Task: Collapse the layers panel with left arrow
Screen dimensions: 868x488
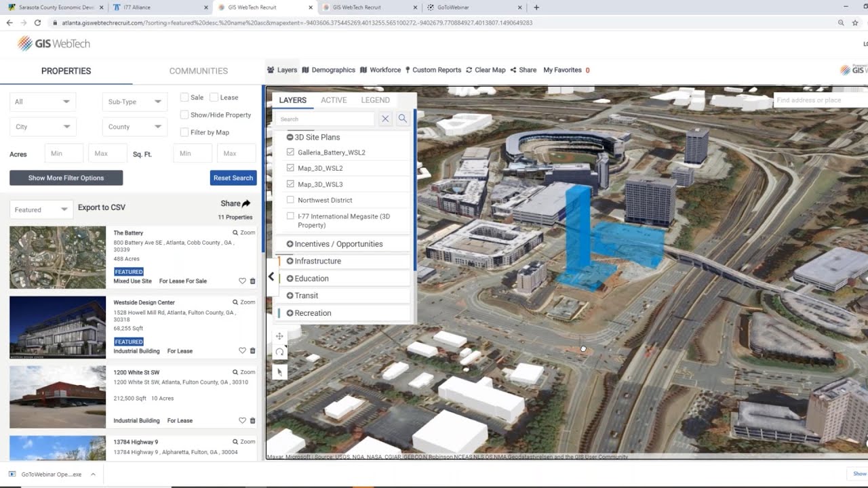Action: click(x=271, y=277)
